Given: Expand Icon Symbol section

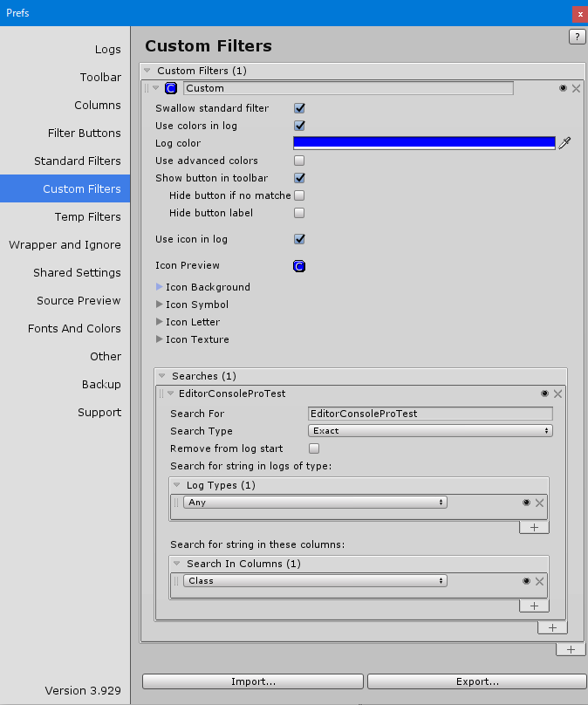Looking at the screenshot, I should click(159, 305).
